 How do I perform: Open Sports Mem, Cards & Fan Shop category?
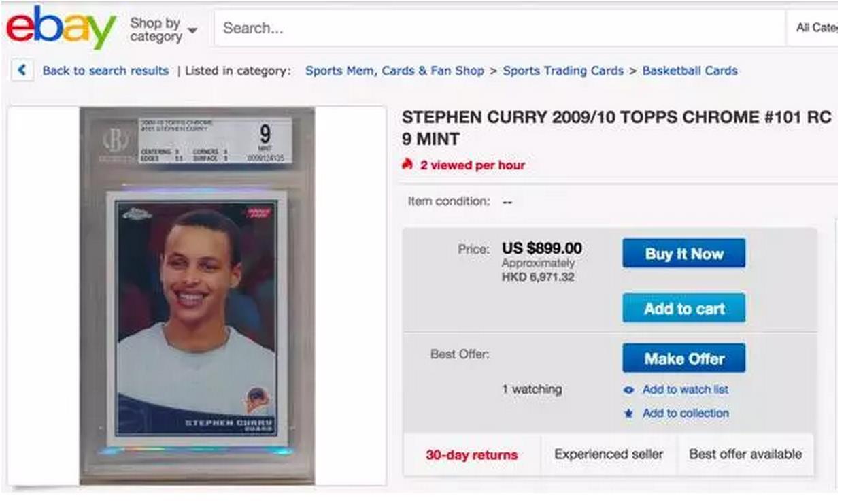point(394,71)
